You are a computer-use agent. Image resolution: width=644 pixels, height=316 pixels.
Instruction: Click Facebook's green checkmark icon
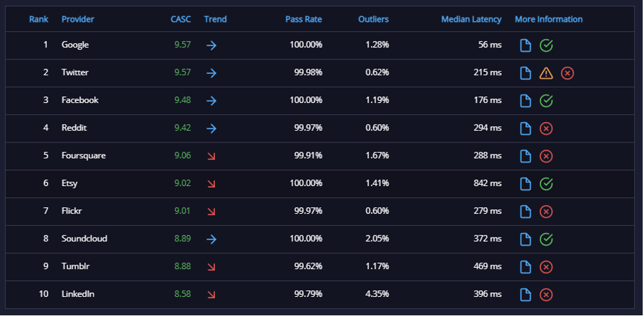(x=546, y=101)
